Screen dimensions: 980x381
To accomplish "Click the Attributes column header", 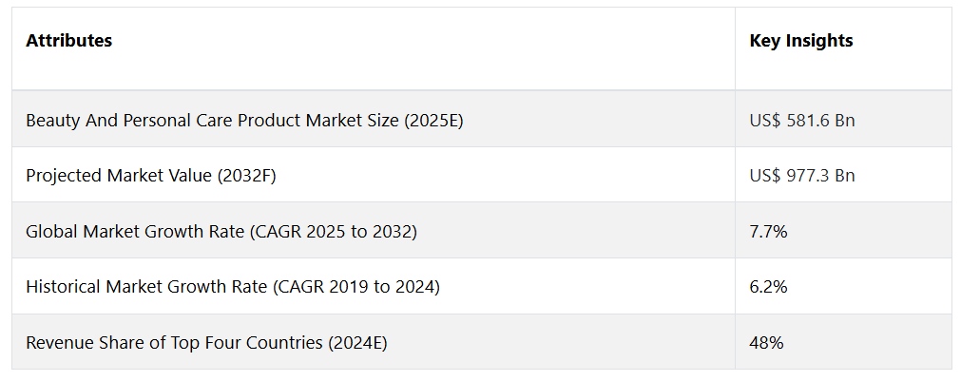I will pos(374,48).
